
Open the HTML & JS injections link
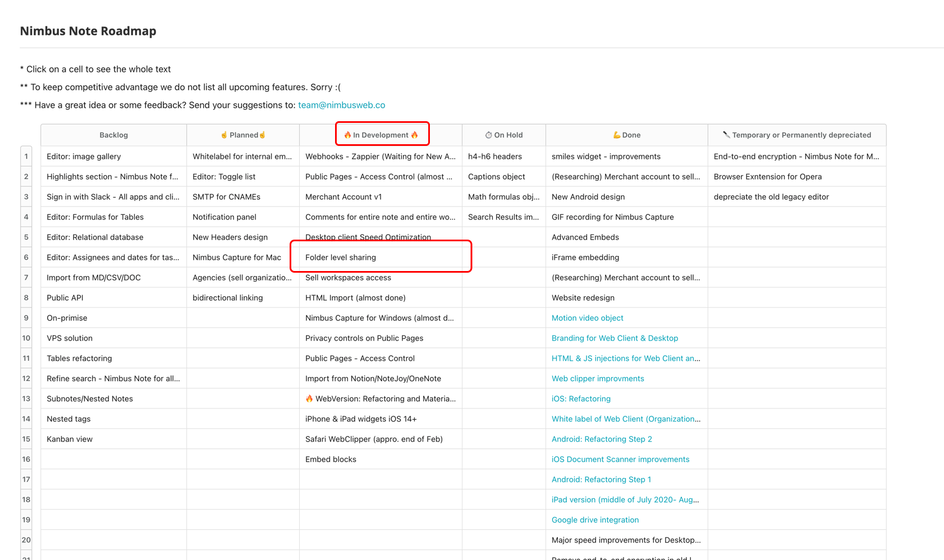pyautogui.click(x=626, y=359)
